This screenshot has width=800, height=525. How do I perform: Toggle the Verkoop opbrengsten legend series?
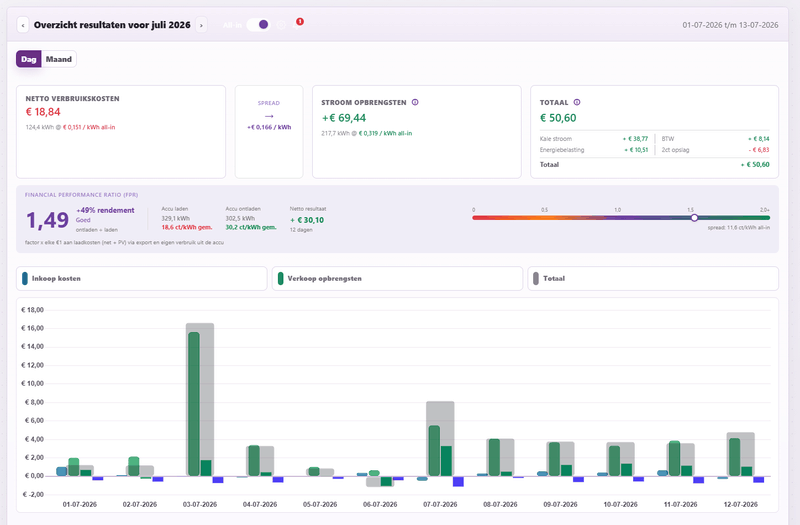pyautogui.click(x=397, y=279)
